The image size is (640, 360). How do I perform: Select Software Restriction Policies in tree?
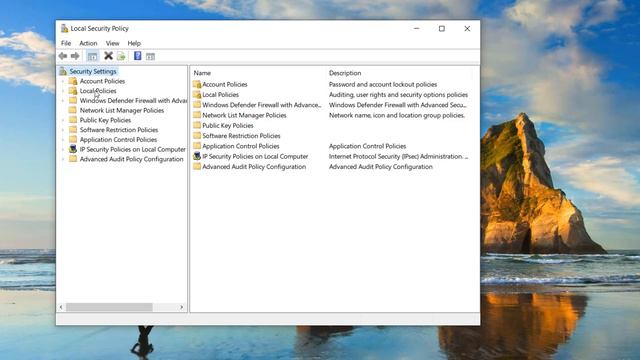[x=119, y=130]
